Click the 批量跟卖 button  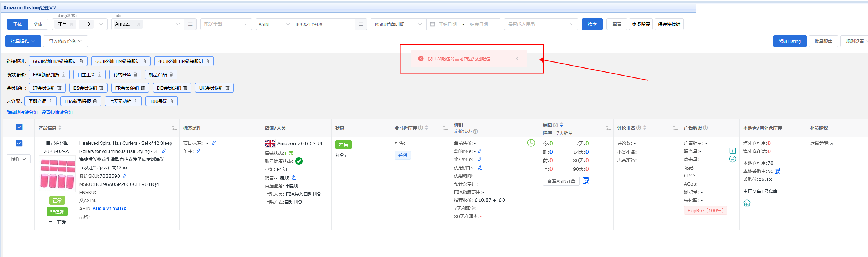pos(823,41)
